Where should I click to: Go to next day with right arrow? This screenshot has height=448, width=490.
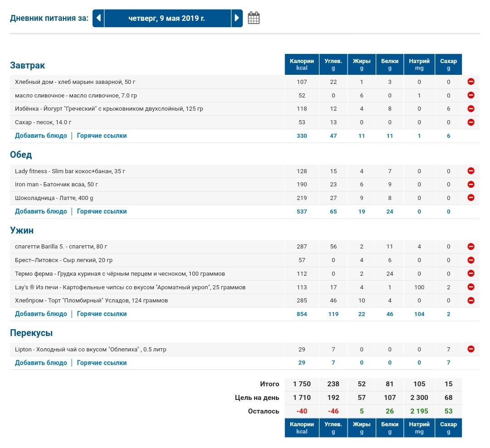[236, 19]
